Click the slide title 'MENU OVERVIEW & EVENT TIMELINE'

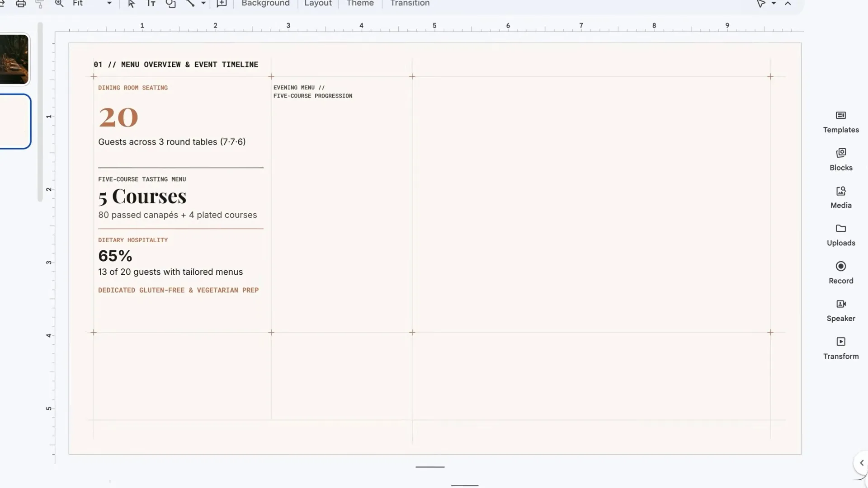pos(189,65)
